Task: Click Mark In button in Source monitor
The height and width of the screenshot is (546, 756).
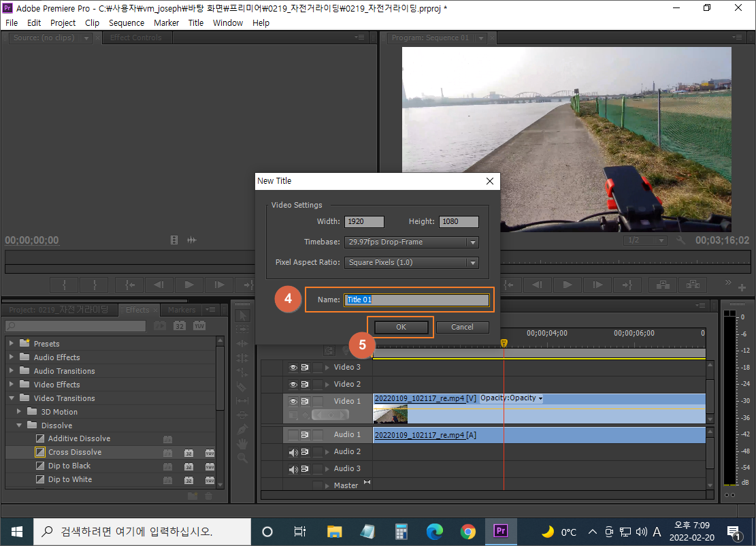Action: point(64,285)
